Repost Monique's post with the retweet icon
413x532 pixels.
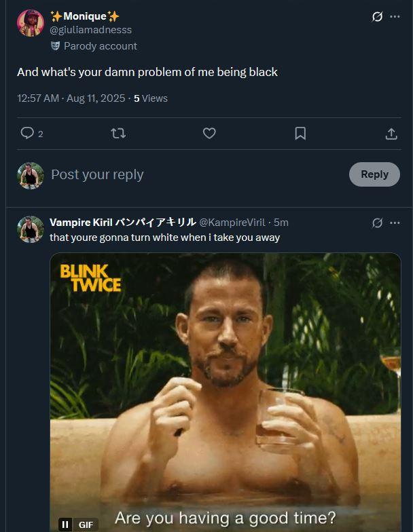pyautogui.click(x=118, y=134)
